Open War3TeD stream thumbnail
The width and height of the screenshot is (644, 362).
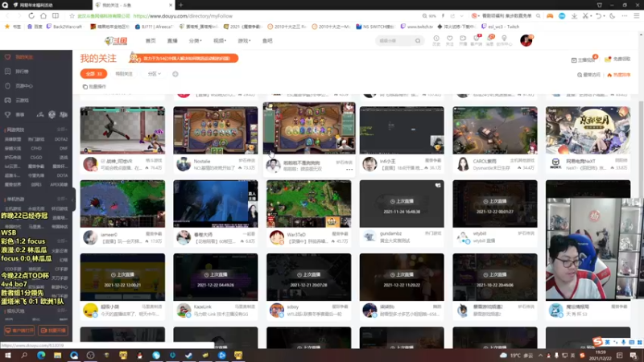click(309, 204)
